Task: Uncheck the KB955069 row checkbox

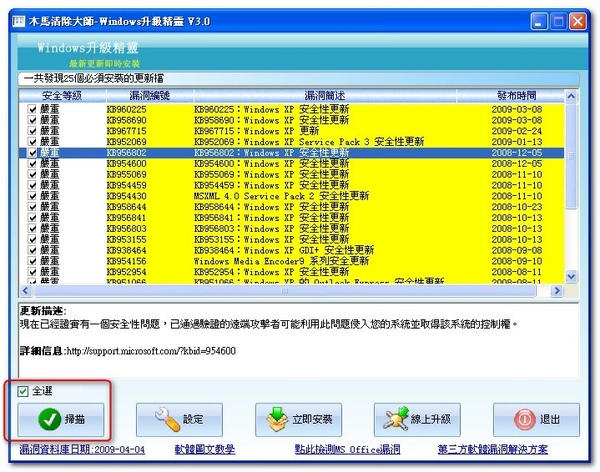Action: (x=33, y=174)
